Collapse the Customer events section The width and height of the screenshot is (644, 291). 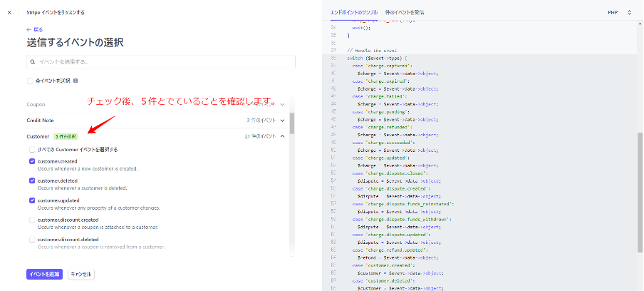(282, 136)
